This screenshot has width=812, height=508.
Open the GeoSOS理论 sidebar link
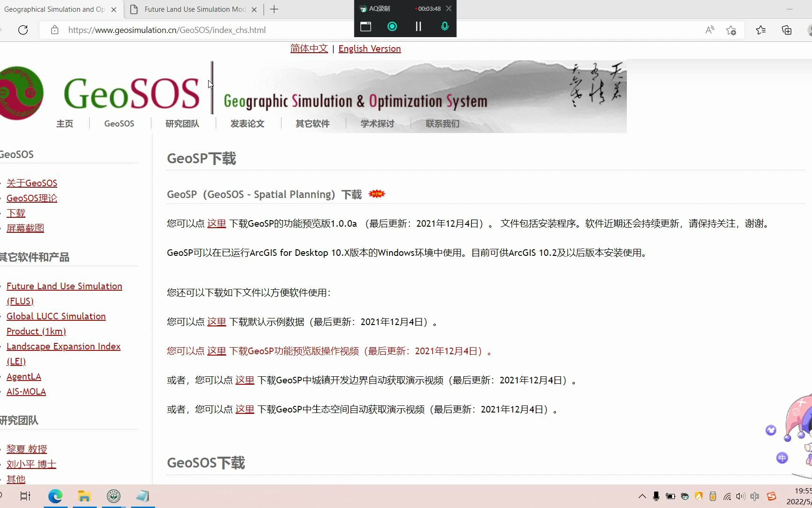pos(32,198)
